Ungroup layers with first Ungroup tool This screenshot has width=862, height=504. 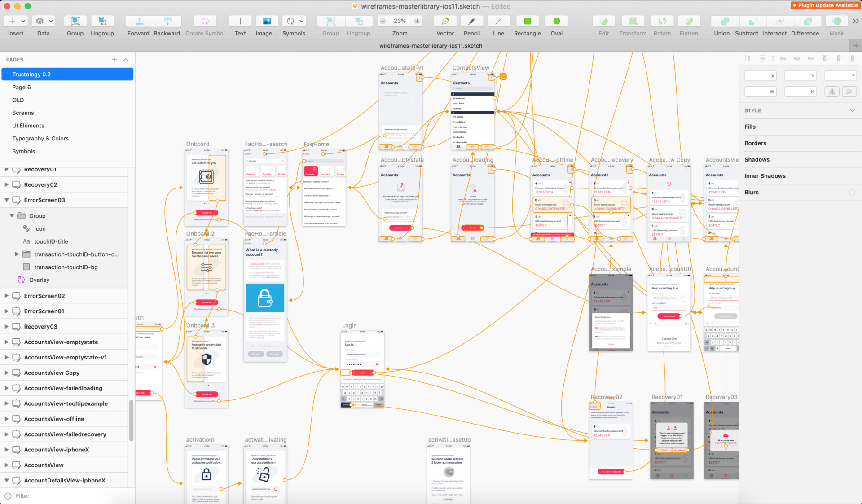pos(102,21)
